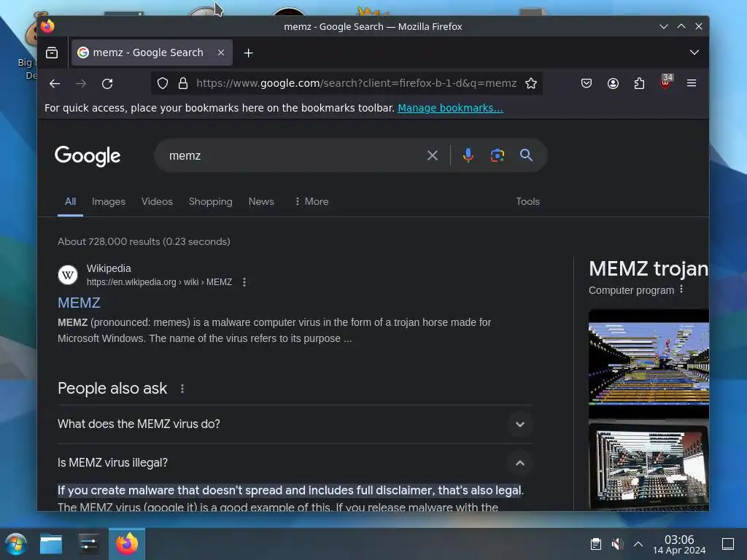Open system settings taskbar icon

point(89,544)
